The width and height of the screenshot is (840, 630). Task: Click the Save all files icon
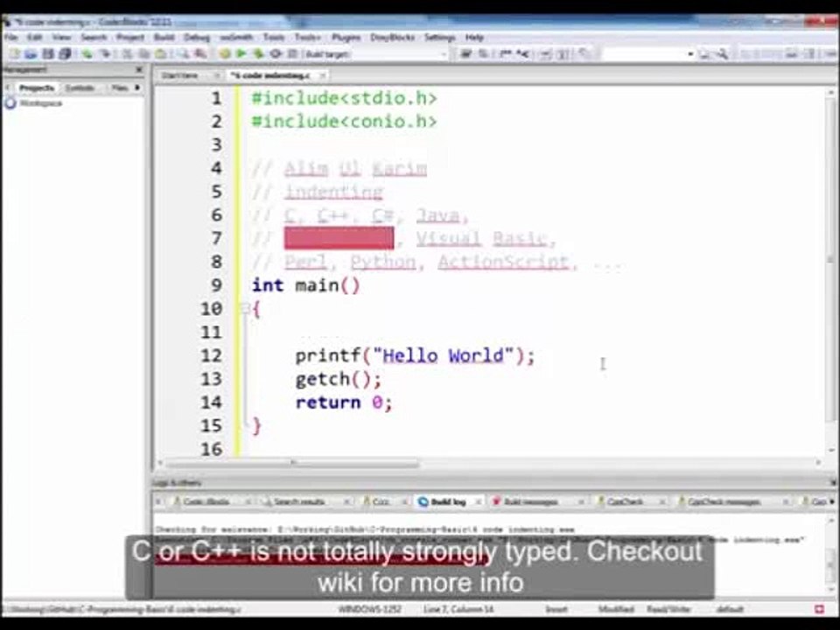tap(65, 53)
